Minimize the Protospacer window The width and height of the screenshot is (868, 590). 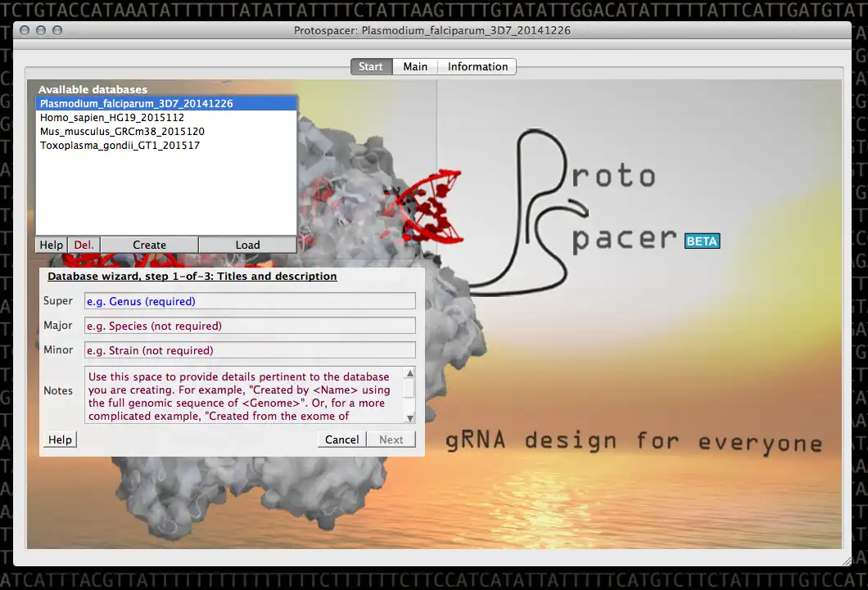41,30
